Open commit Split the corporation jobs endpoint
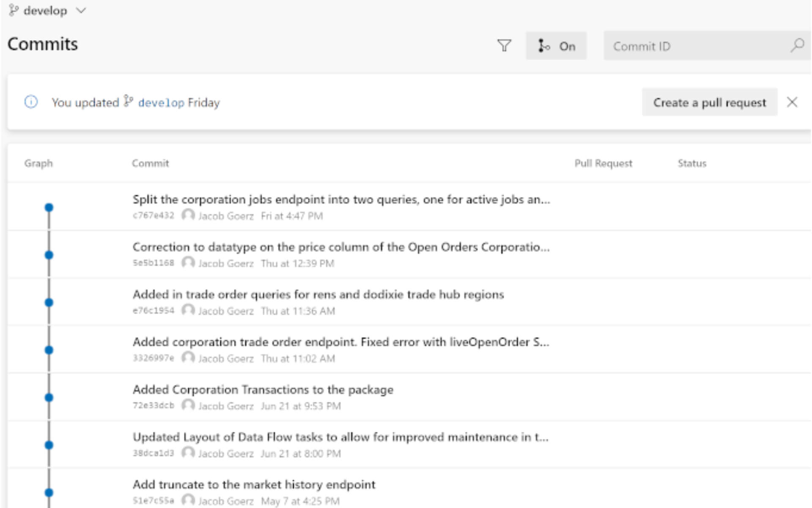The image size is (812, 508). (x=341, y=199)
